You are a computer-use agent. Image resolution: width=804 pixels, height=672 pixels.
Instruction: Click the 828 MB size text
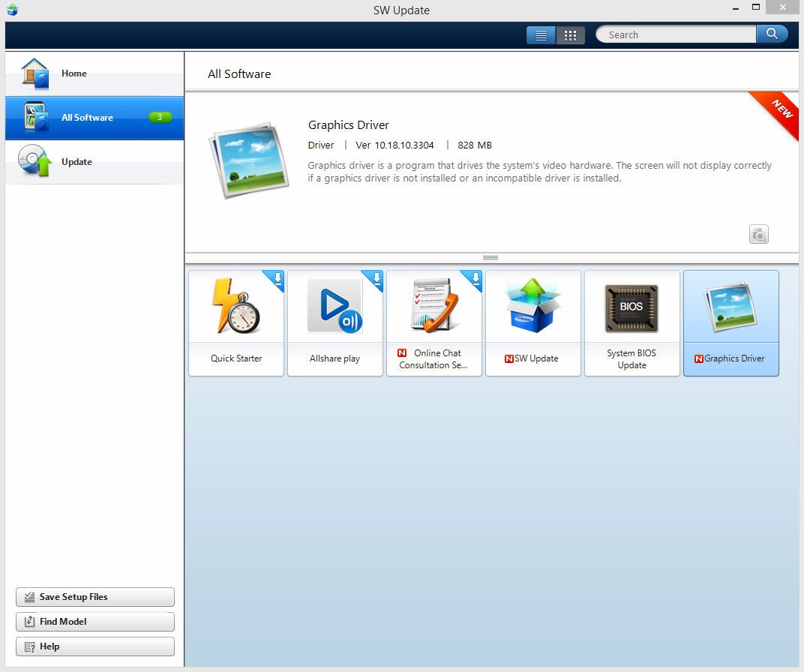coord(475,145)
